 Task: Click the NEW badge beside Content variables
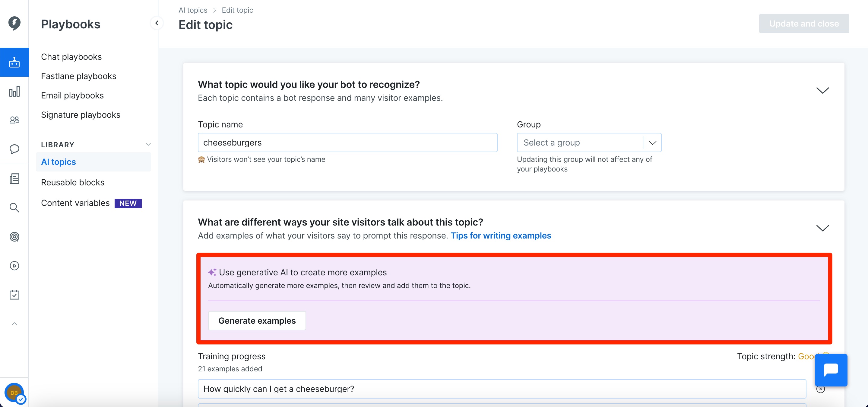click(x=128, y=203)
